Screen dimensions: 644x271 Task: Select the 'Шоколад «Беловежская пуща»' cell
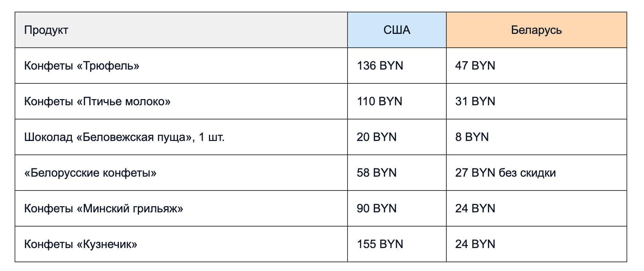tap(124, 137)
